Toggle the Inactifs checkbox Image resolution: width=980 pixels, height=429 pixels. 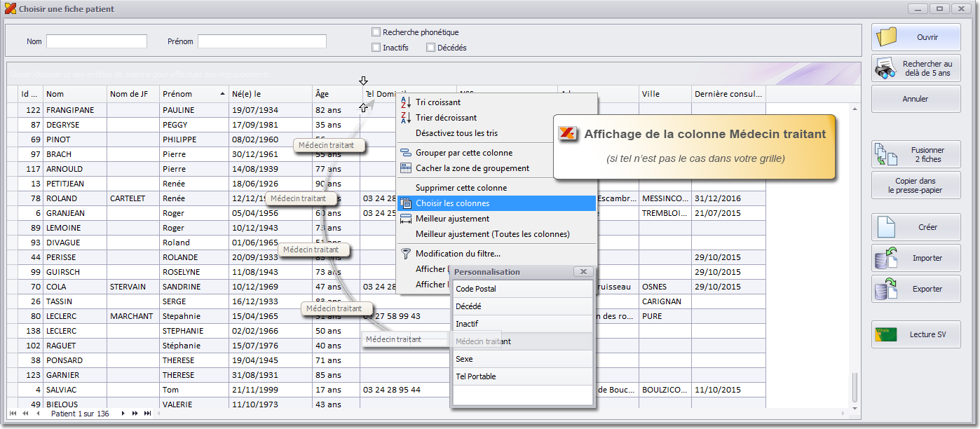pyautogui.click(x=376, y=48)
